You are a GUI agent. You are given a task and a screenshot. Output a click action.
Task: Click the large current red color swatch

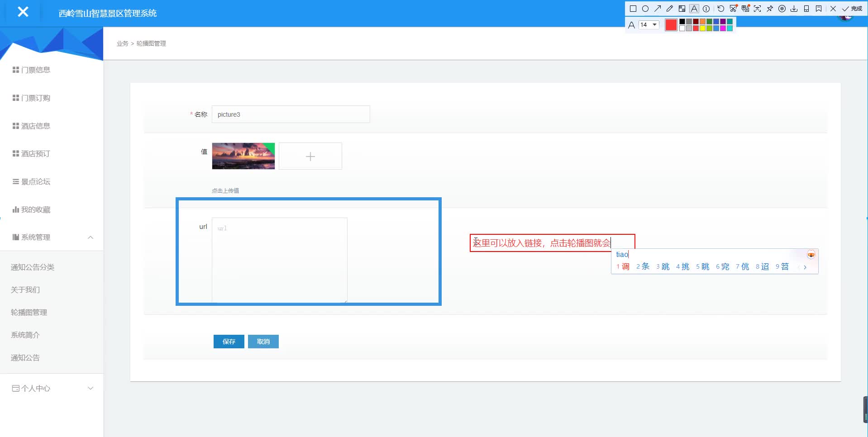click(671, 25)
